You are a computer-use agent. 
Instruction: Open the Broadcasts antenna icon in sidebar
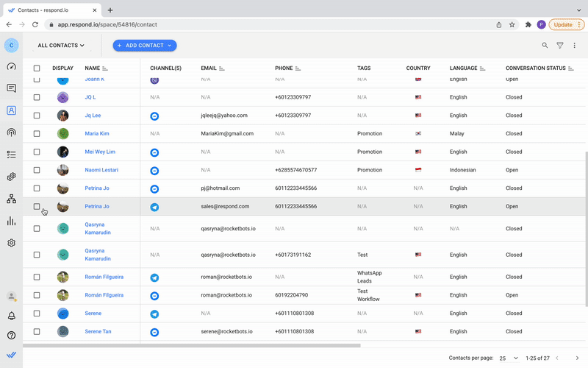point(11,132)
